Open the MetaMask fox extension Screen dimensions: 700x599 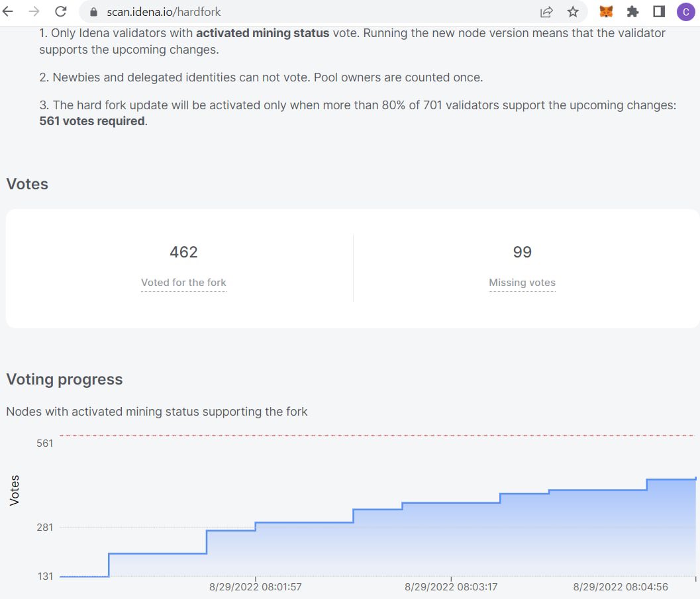click(606, 11)
